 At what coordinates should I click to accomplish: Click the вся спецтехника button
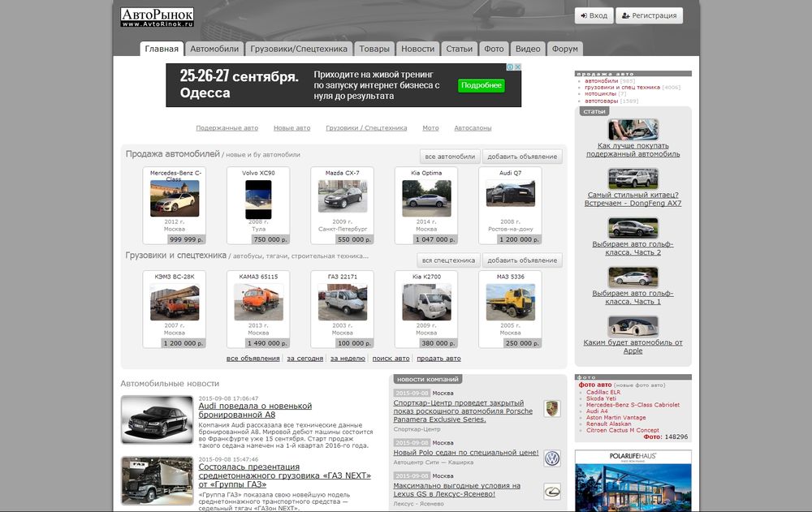pos(448,260)
